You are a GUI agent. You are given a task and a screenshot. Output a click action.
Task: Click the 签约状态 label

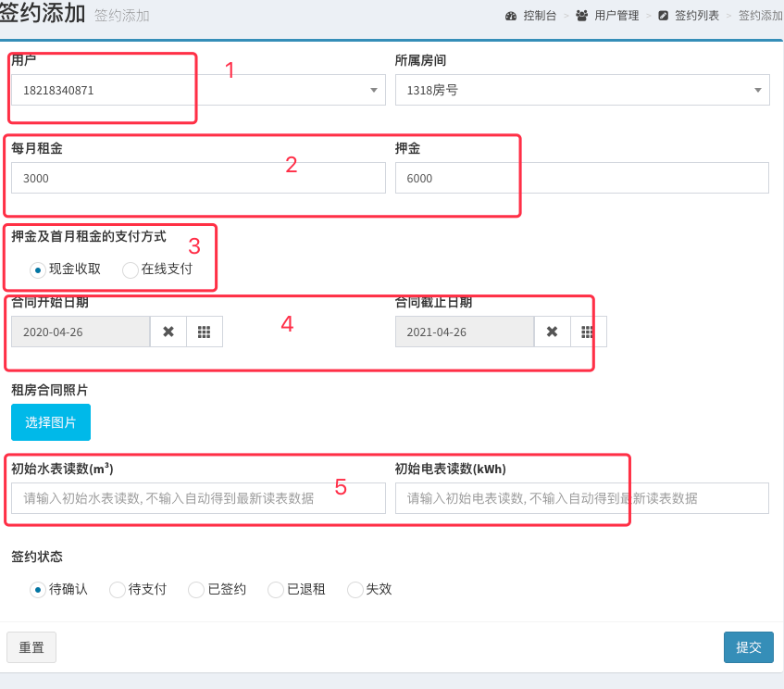pyautogui.click(x=37, y=557)
